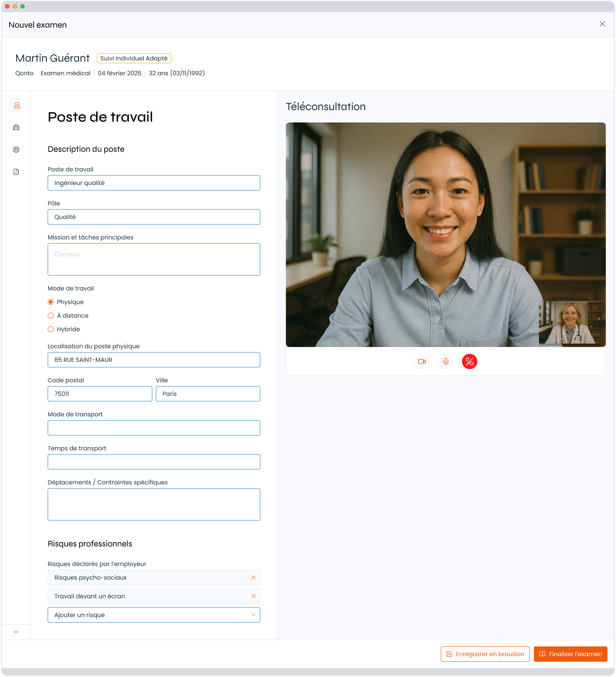Remove the Risques psycho-sociaux risk
The height and width of the screenshot is (677, 616).
254,577
